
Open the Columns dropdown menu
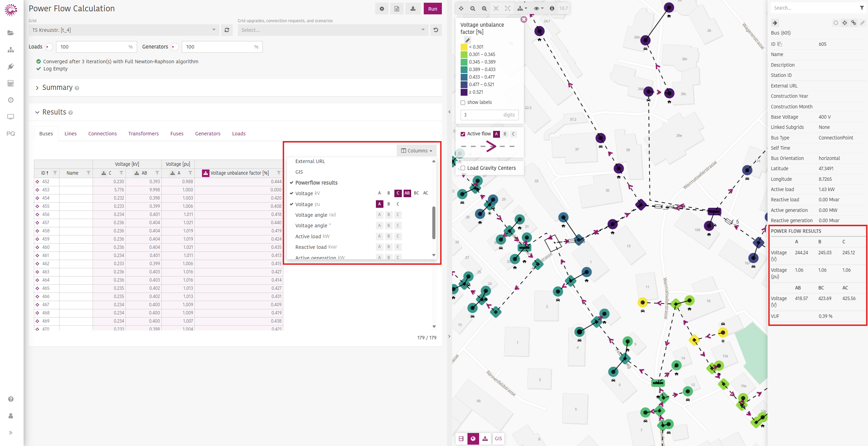click(x=416, y=151)
